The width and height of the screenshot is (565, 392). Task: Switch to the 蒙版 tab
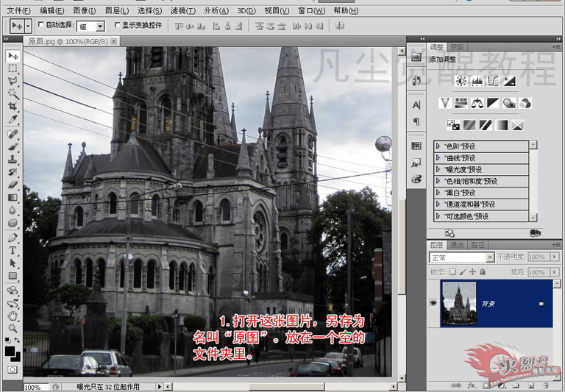[458, 47]
